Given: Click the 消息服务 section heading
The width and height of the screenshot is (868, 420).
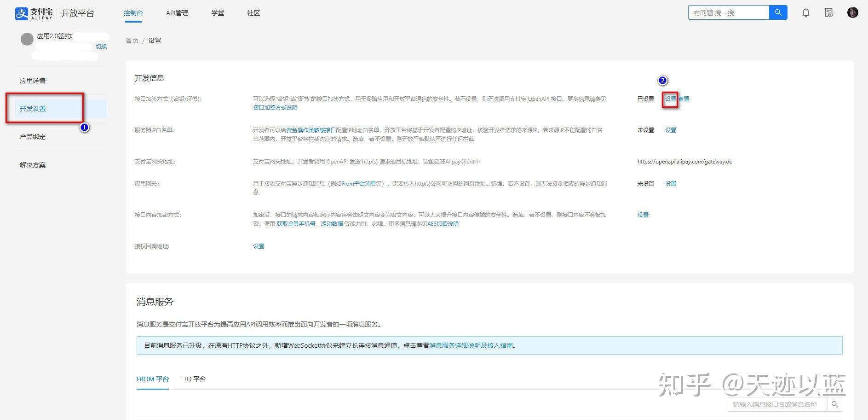Looking at the screenshot, I should [155, 302].
